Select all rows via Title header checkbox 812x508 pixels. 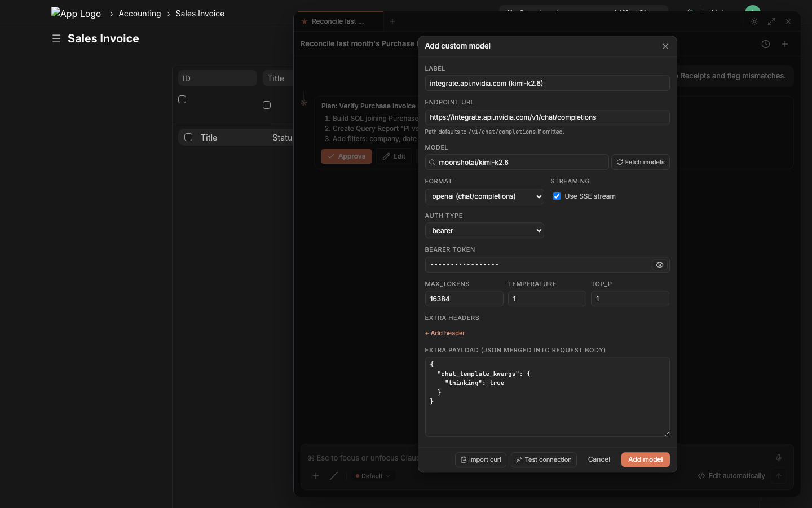(x=188, y=137)
